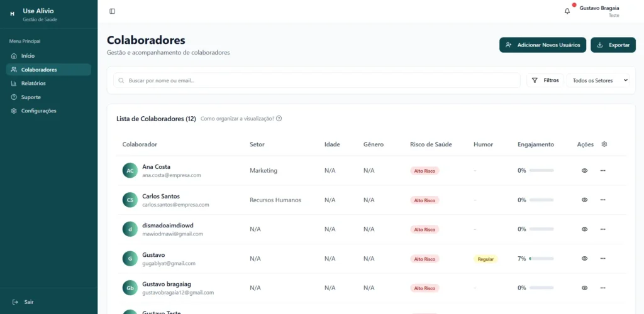This screenshot has width=644, height=314.
Task: Click Ana Costa's AC avatar
Action: click(x=130, y=171)
